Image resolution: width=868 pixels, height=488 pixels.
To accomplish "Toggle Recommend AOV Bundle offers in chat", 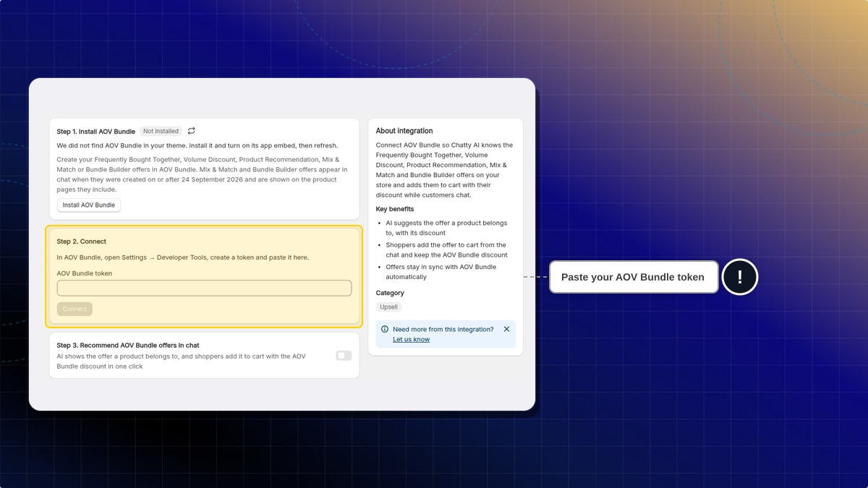I will click(x=344, y=355).
